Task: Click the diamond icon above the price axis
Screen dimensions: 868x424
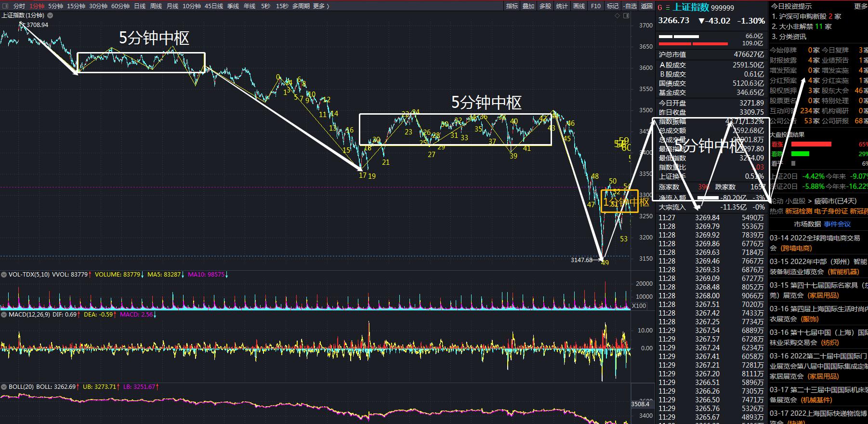Action: [618, 16]
